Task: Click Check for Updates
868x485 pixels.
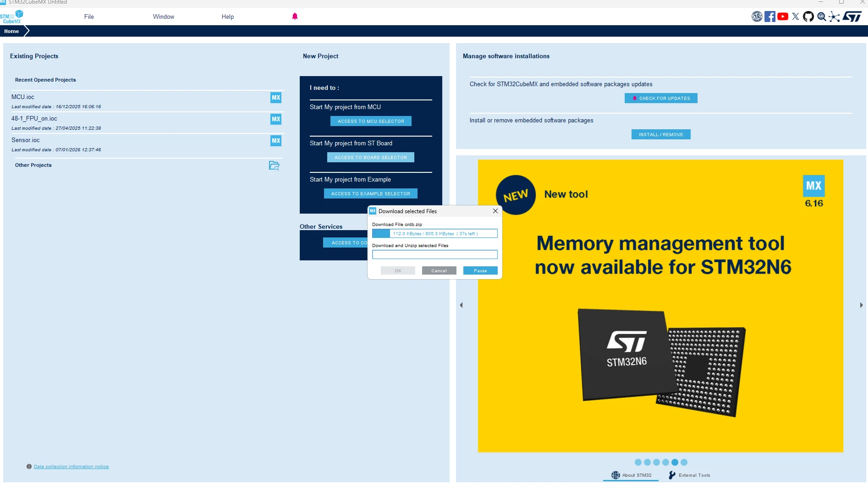Action: pos(661,98)
